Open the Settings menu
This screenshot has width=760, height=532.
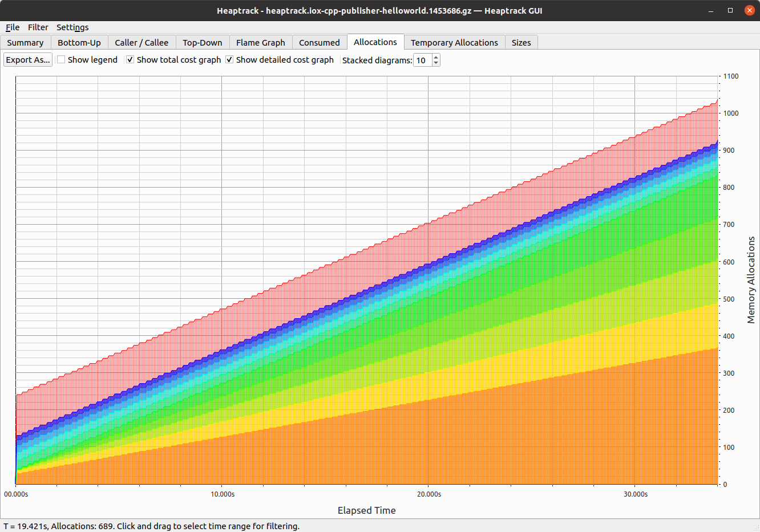click(72, 27)
